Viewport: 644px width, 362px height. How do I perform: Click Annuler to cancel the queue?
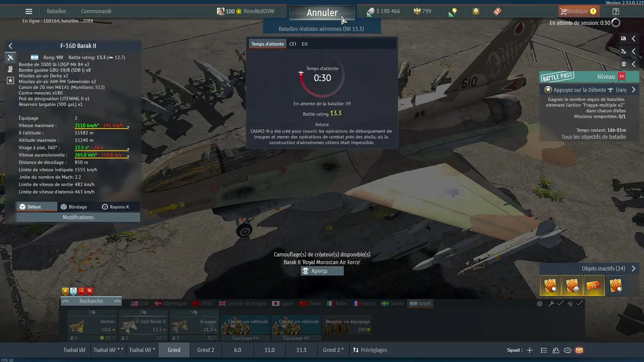[322, 13]
